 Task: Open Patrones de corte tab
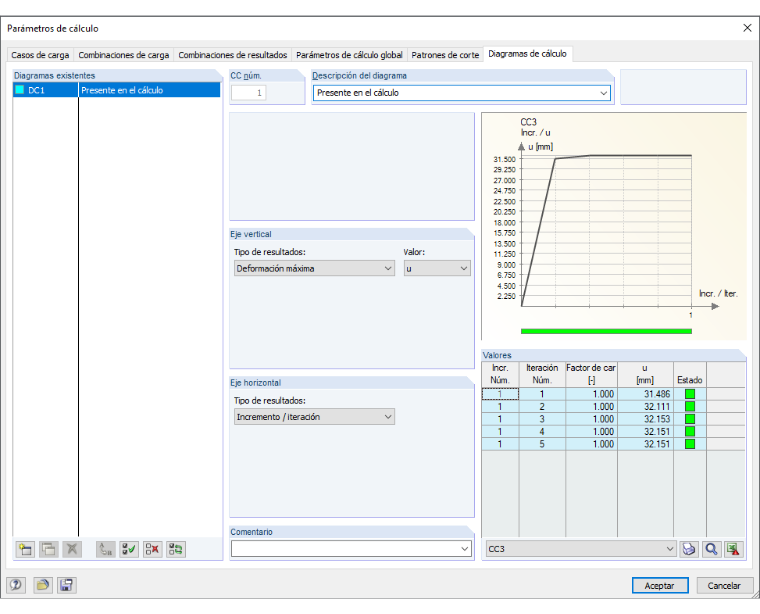(x=445, y=55)
